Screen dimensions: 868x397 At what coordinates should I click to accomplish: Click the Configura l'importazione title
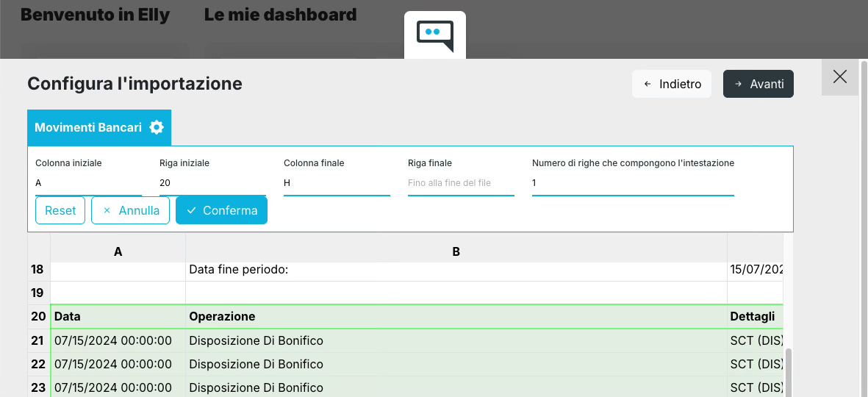point(134,84)
